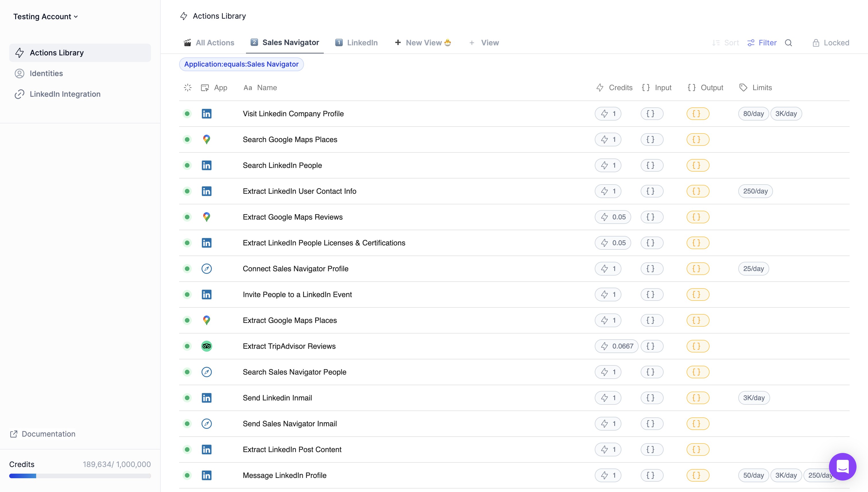The height and width of the screenshot is (492, 868).
Task: Click the LinkedIn icon for Search LinkedIn People
Action: [x=206, y=165]
